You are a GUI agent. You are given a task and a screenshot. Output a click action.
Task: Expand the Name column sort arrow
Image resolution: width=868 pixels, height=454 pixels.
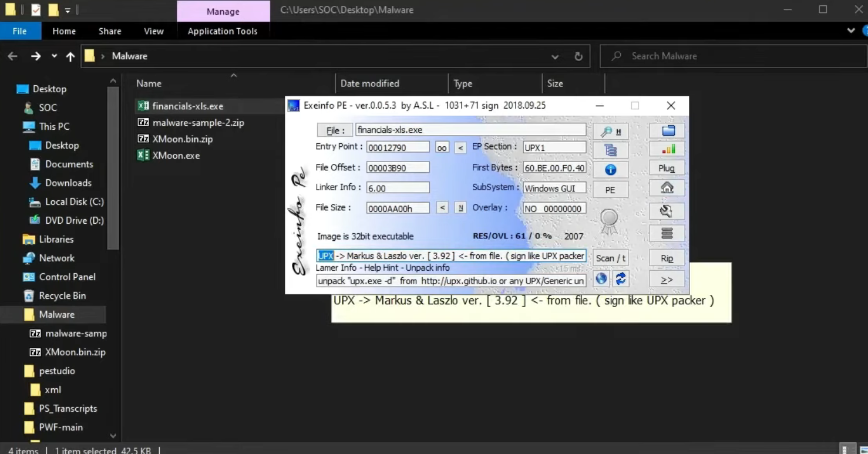click(234, 75)
